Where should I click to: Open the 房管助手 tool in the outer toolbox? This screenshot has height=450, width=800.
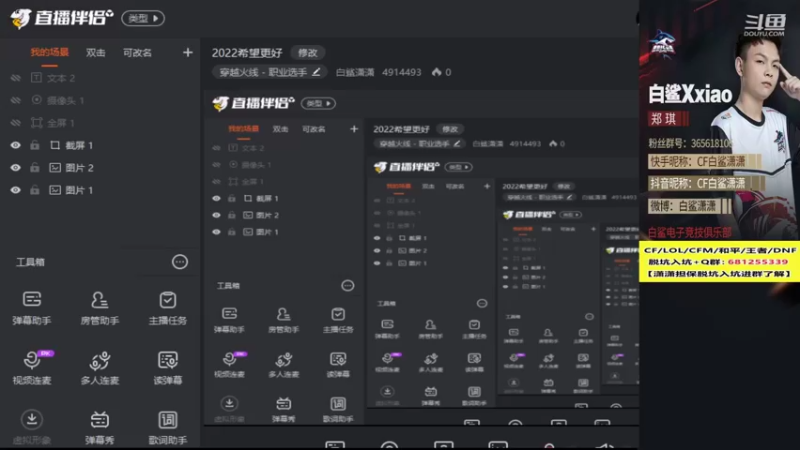click(x=99, y=308)
